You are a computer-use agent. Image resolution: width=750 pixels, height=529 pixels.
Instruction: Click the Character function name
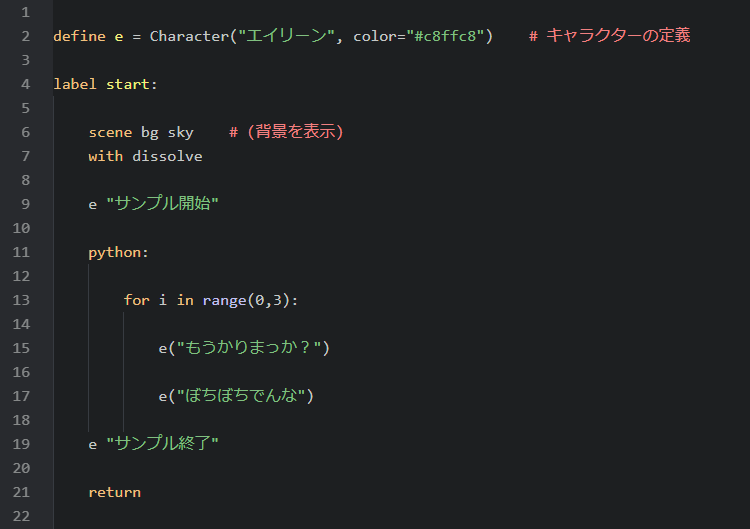coord(189,36)
